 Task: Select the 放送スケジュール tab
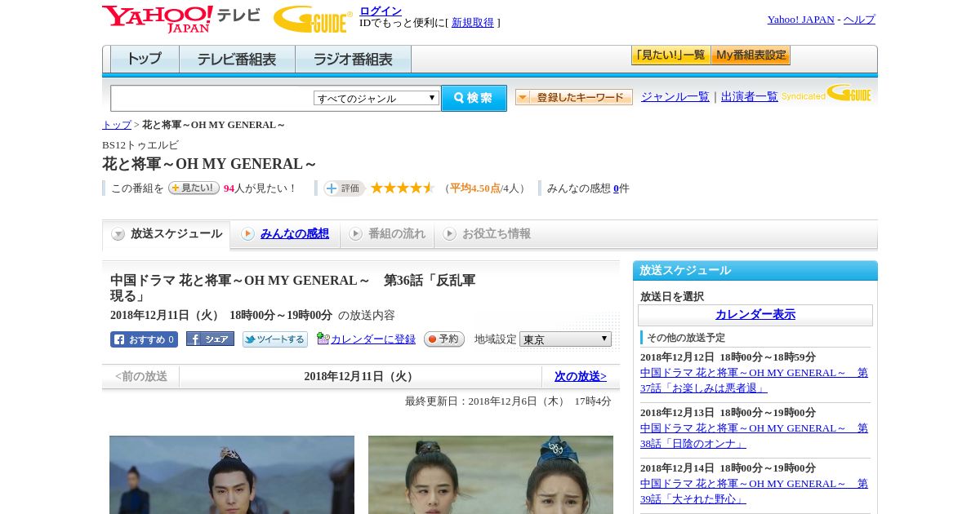[x=166, y=234]
